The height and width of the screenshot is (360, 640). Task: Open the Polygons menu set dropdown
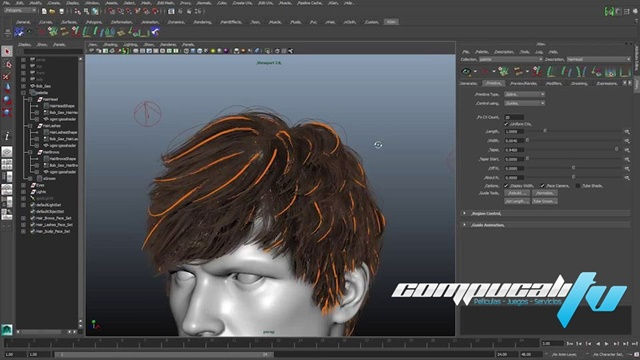tap(20, 11)
